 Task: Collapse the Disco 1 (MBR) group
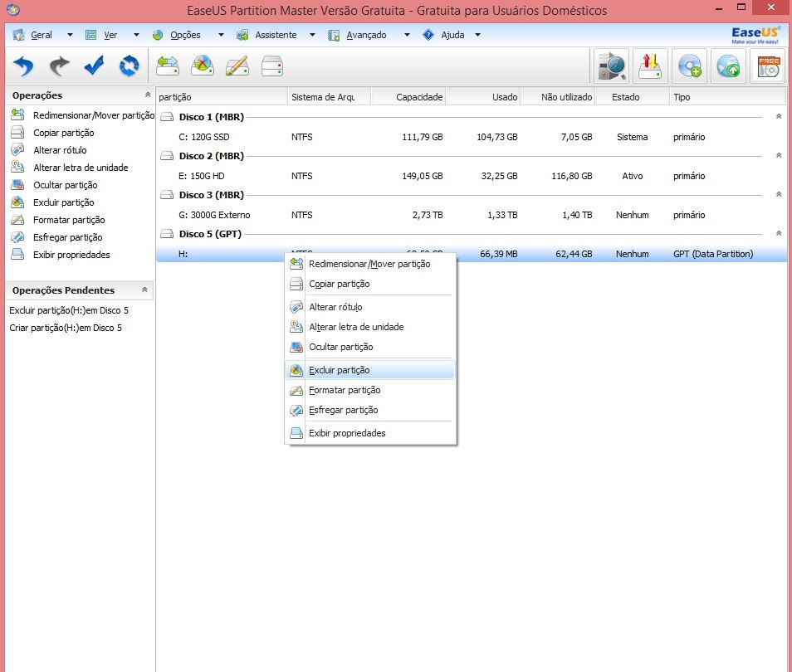779,116
